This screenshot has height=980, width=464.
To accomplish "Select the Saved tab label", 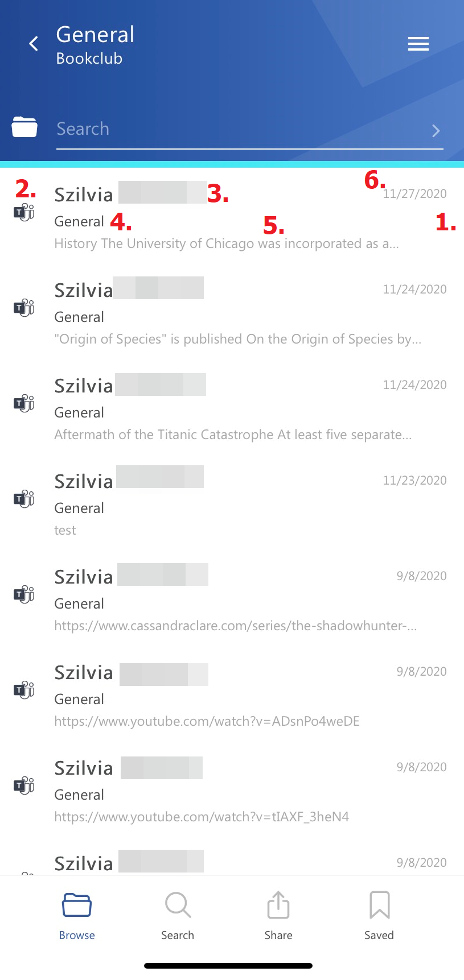I will (379, 935).
